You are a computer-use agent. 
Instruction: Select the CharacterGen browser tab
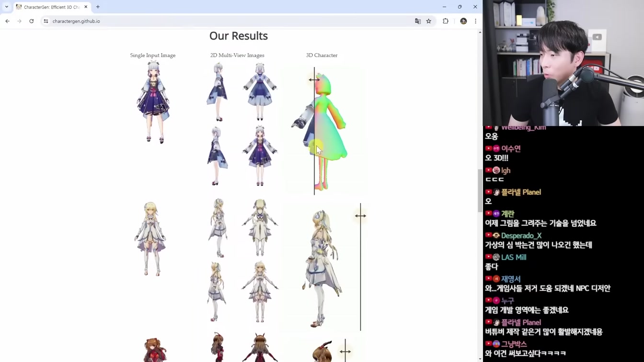click(x=52, y=7)
